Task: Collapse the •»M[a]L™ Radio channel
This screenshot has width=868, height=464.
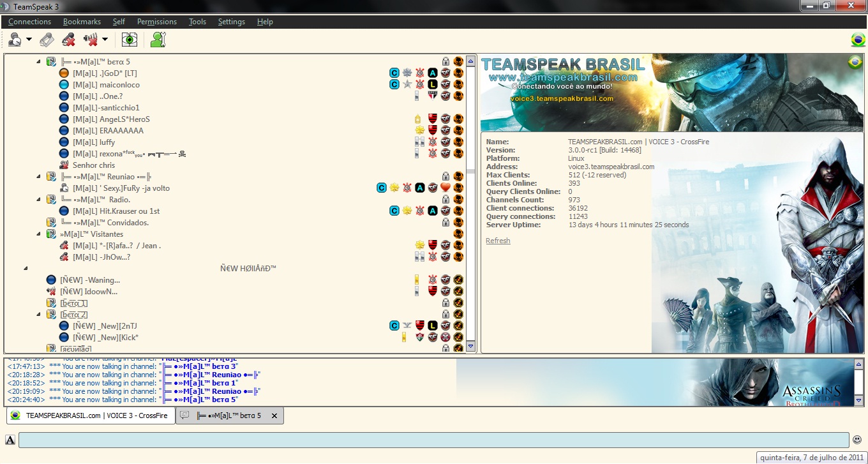Action: 38,200
